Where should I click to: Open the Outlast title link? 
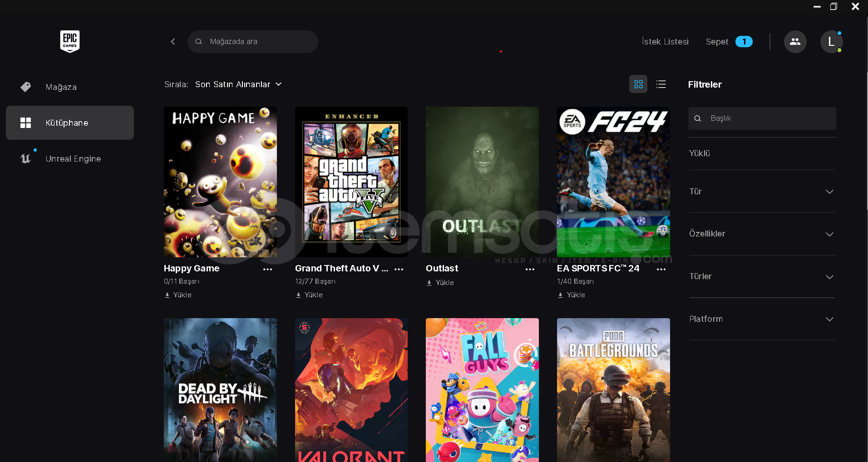point(442,269)
